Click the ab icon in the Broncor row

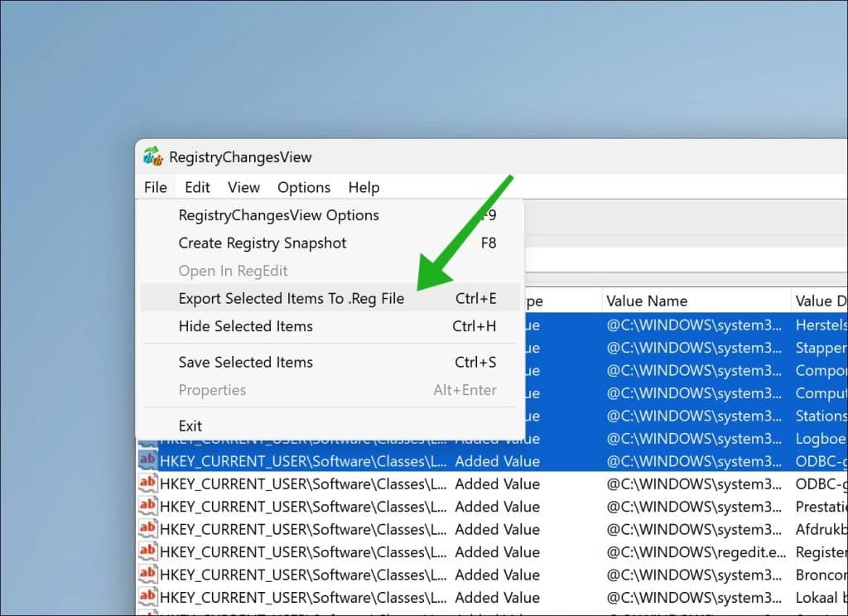(x=147, y=574)
